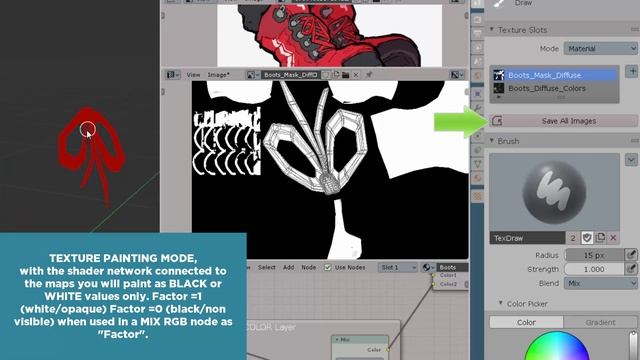Pick a hue on the color wheel
The image size is (640, 360).
tap(557, 346)
